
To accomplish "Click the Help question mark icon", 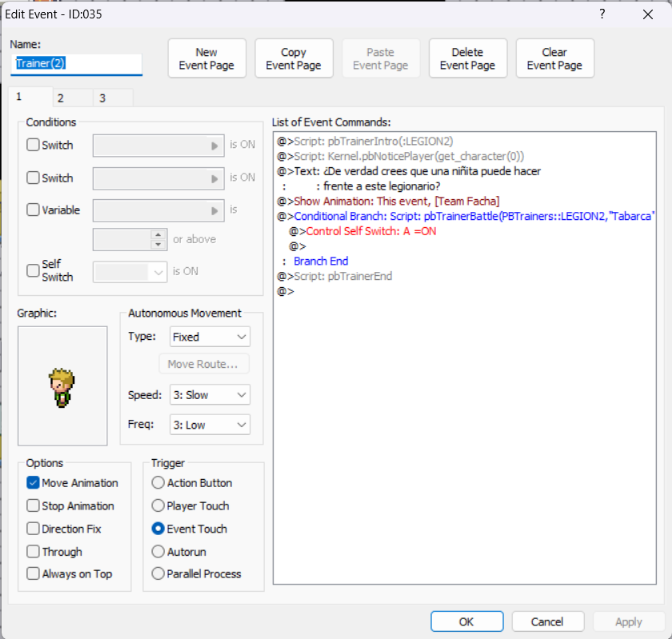I will [602, 14].
